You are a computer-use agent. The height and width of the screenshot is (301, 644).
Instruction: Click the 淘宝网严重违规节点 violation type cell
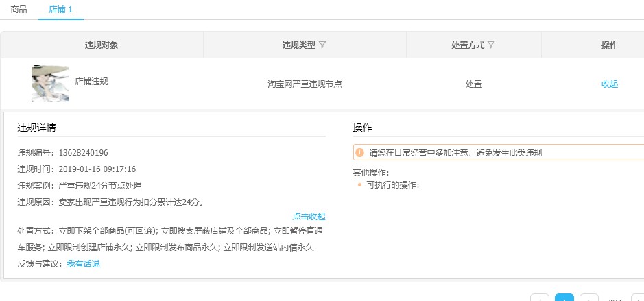pyautogui.click(x=305, y=84)
